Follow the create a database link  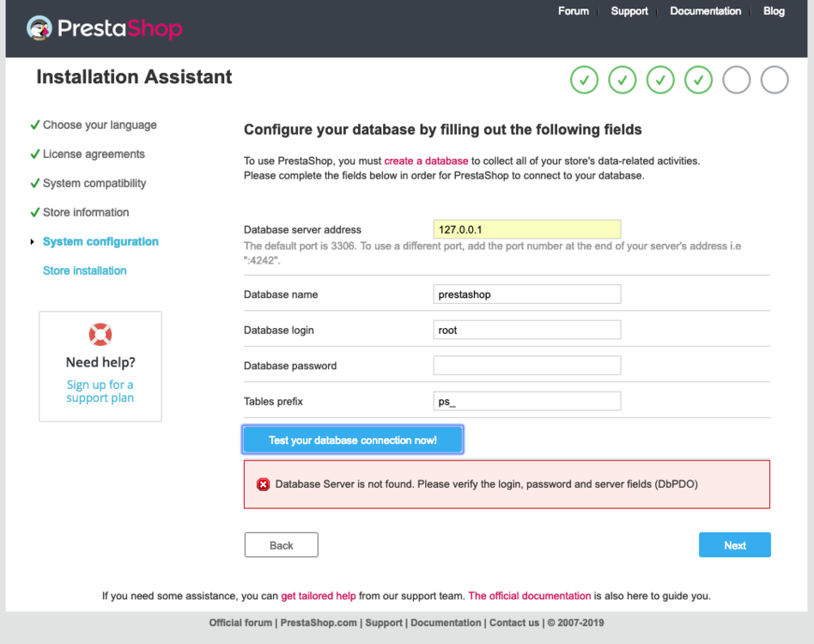[426, 161]
